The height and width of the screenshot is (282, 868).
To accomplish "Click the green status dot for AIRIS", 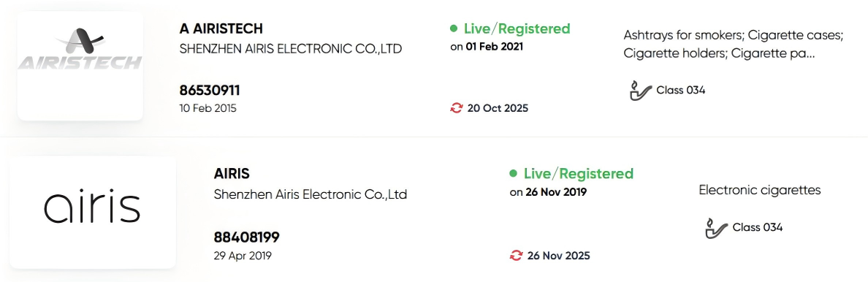I will click(514, 174).
